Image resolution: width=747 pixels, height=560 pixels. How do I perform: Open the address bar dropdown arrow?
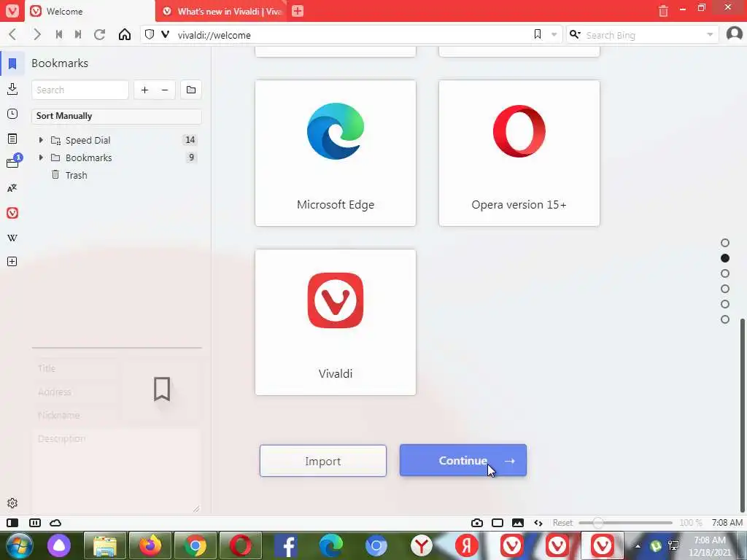click(554, 34)
